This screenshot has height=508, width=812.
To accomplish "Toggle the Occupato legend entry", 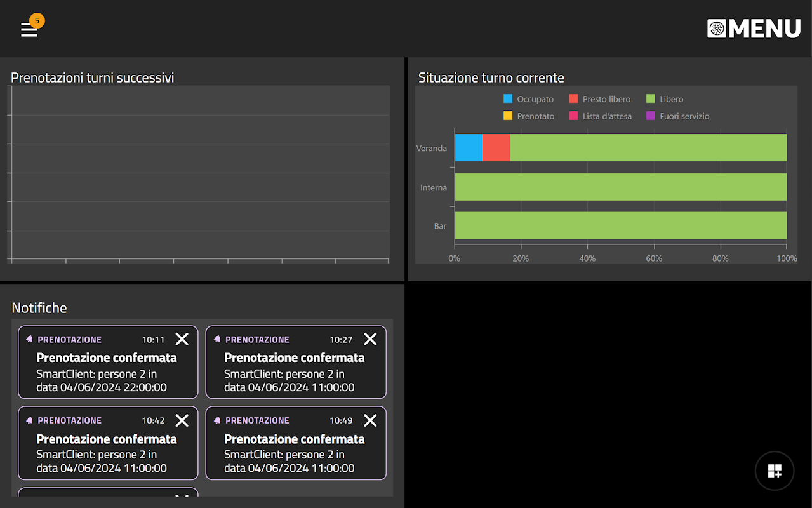I will tap(528, 99).
